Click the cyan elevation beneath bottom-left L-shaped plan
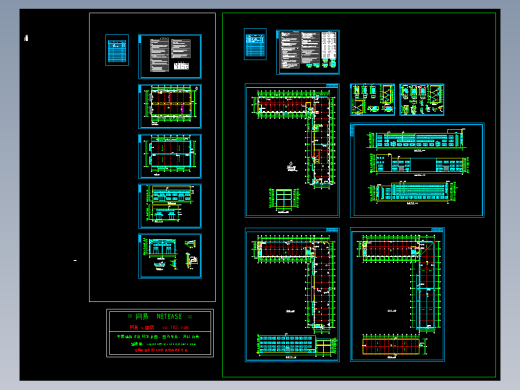520x390 pixels. click(287, 344)
